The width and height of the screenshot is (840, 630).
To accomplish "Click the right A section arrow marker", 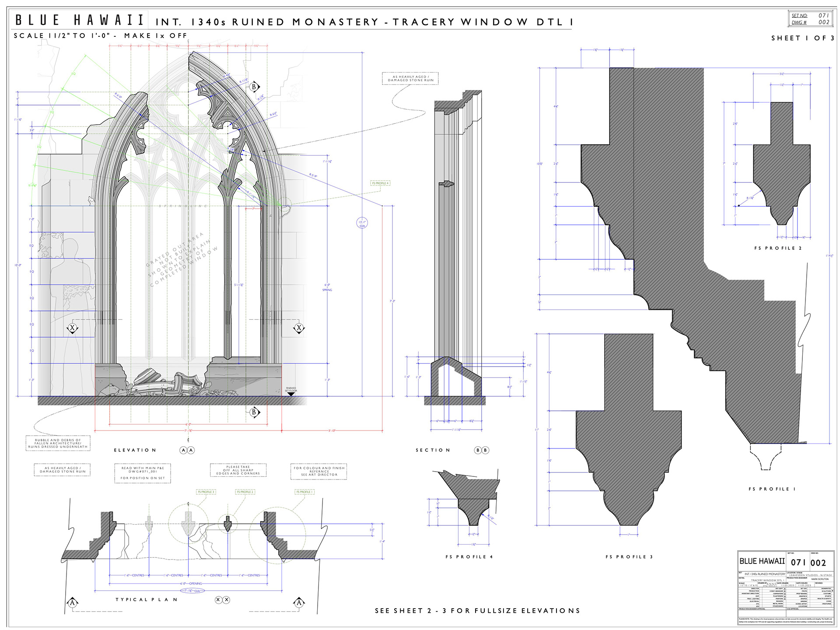I will [x=299, y=603].
